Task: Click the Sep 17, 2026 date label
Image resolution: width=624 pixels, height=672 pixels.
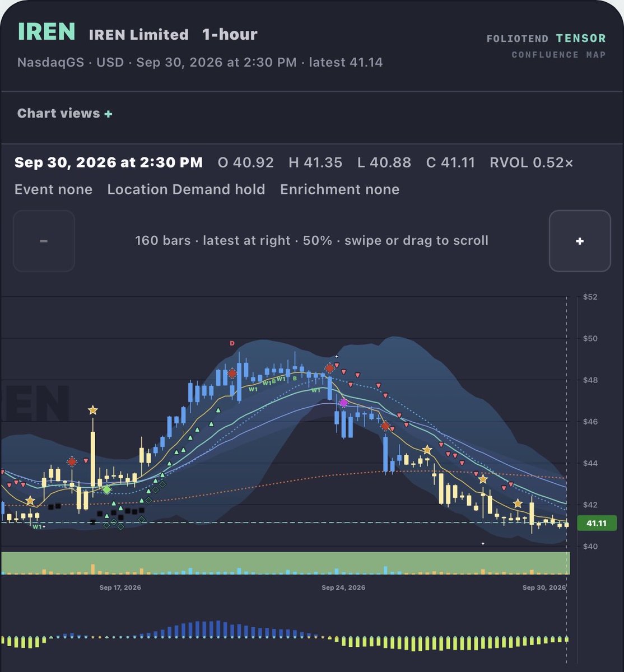Action: (120, 587)
